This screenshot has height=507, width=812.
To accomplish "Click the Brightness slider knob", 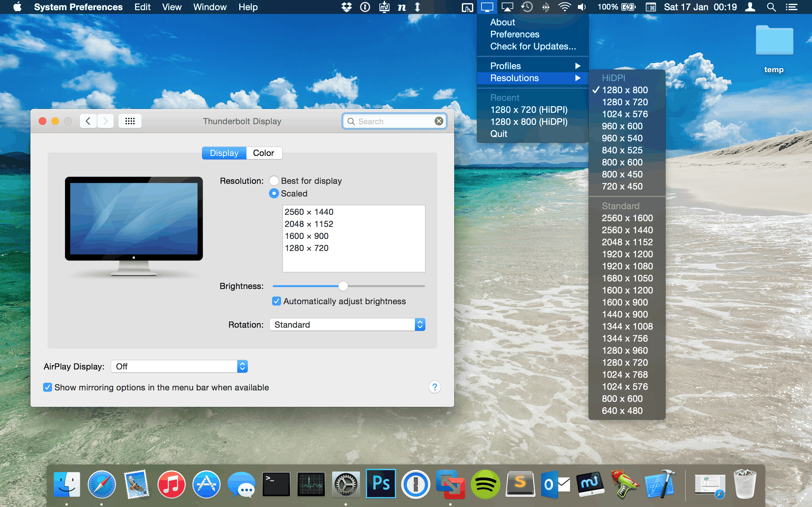I will (343, 286).
